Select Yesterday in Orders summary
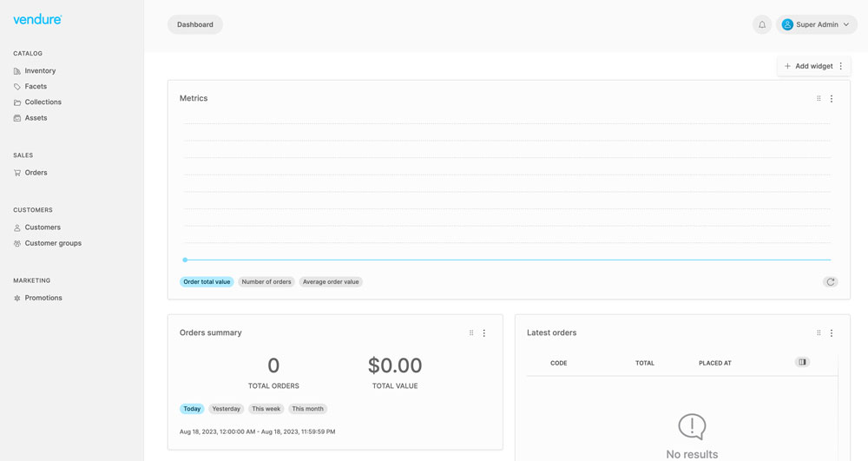This screenshot has height=461, width=868. (227, 409)
